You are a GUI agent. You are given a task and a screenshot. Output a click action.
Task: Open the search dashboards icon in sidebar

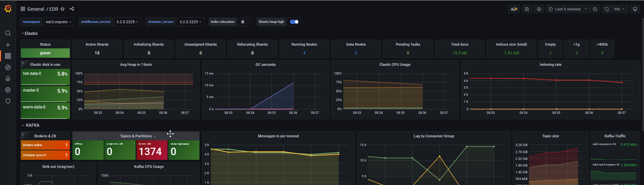click(x=8, y=33)
